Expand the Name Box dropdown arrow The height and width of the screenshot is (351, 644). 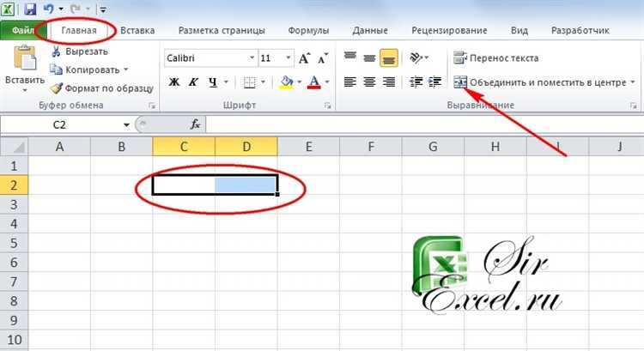(x=126, y=124)
